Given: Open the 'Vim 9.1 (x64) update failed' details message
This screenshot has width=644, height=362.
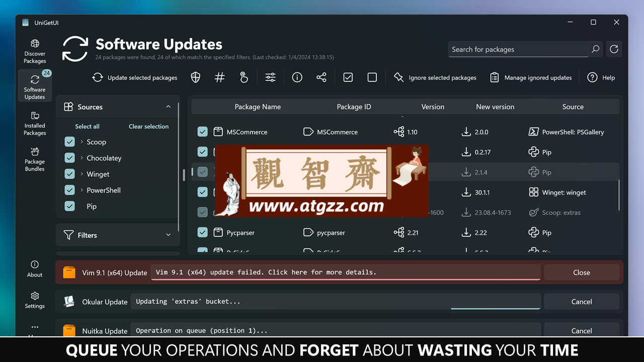Looking at the screenshot, I should (346, 272).
